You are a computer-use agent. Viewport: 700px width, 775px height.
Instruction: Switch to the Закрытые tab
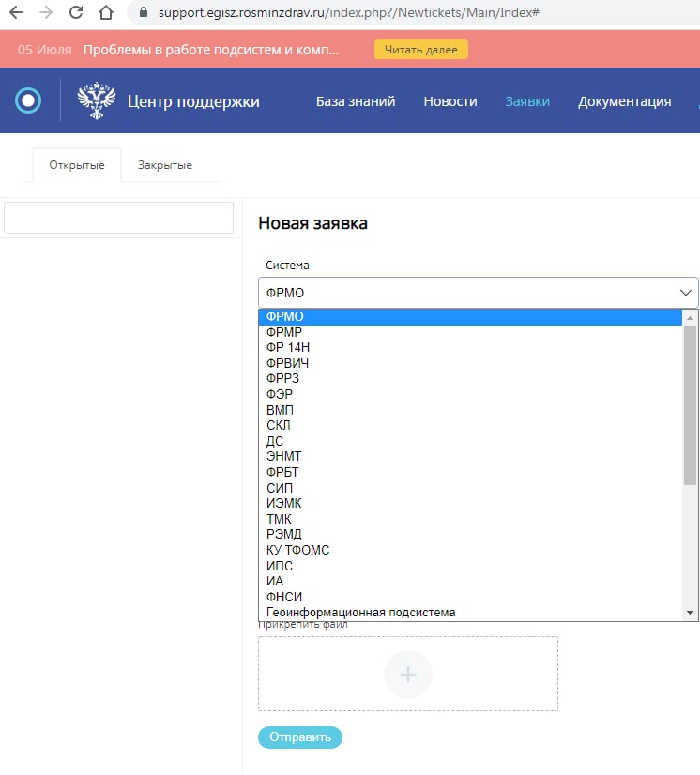(164, 165)
